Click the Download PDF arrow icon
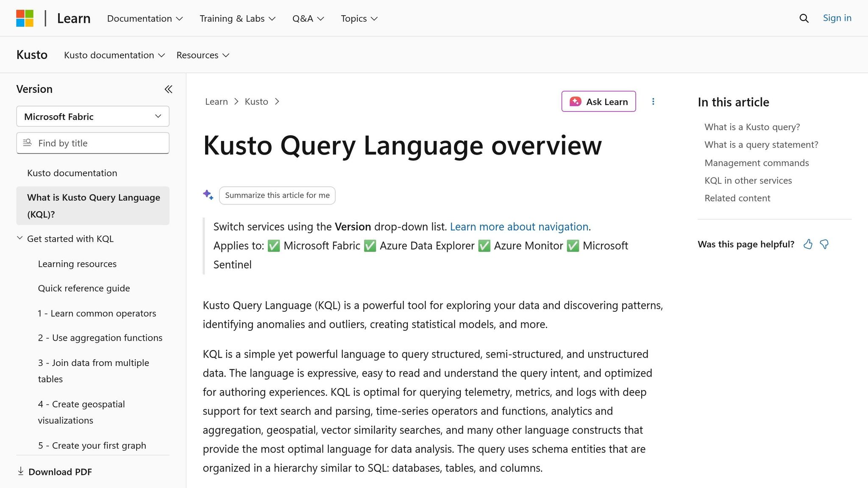The image size is (868, 488). [x=20, y=471]
